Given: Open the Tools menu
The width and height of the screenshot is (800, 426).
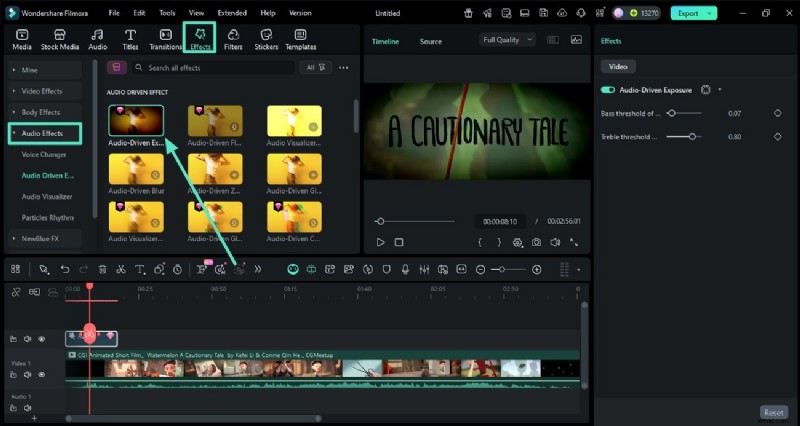Looking at the screenshot, I should pos(167,13).
